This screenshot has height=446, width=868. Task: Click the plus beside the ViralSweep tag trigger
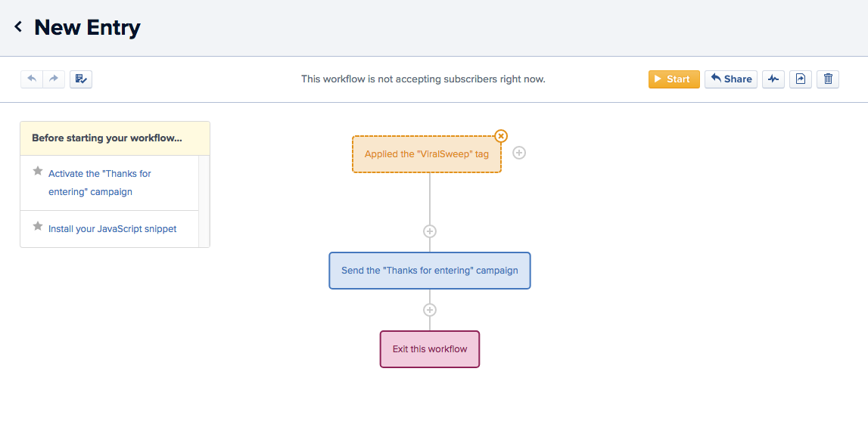point(519,153)
